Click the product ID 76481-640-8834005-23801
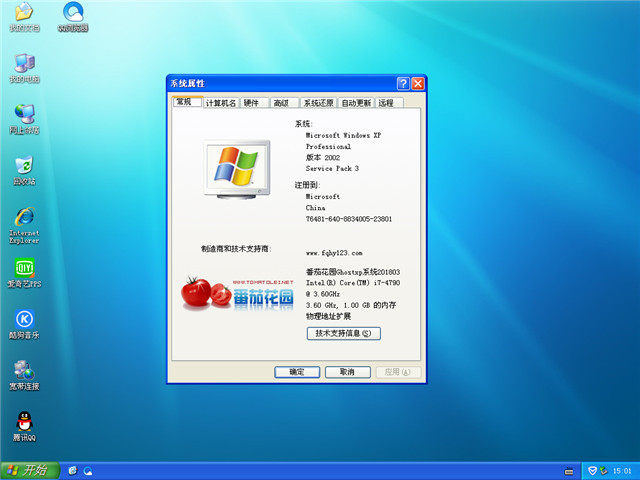 coord(349,219)
